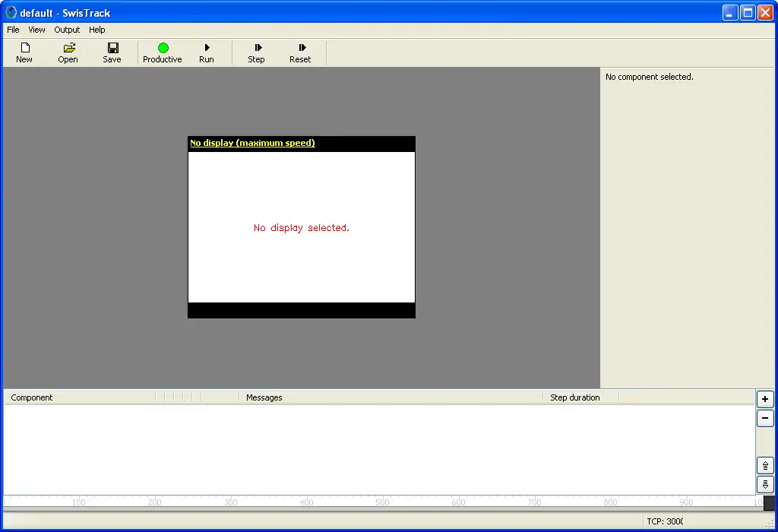Open the Help menu
This screenshot has height=532, width=778.
[97, 30]
